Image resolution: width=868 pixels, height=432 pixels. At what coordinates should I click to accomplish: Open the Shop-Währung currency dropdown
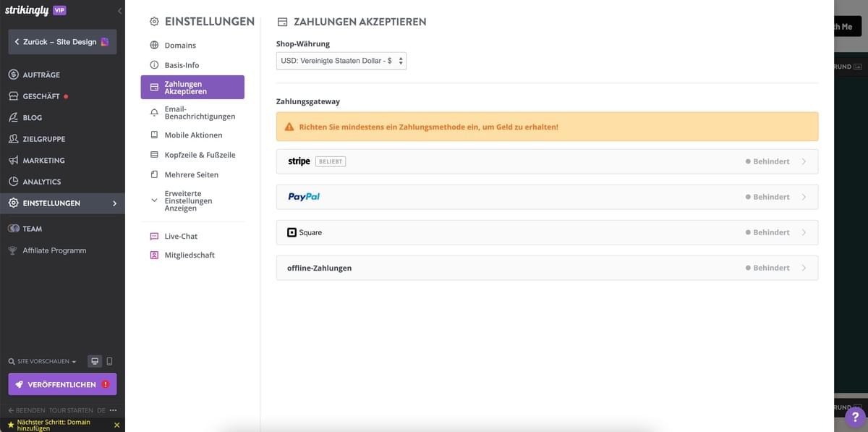tap(340, 61)
